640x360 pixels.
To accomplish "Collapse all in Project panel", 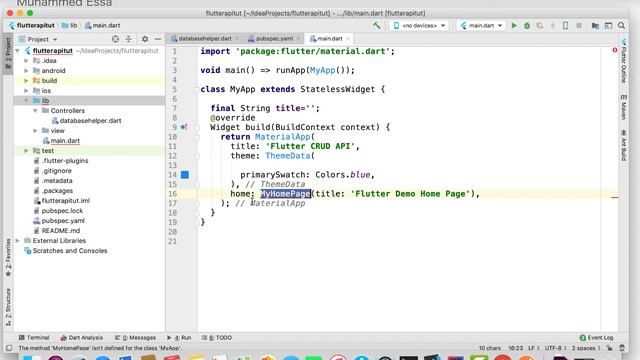I will coord(129,39).
